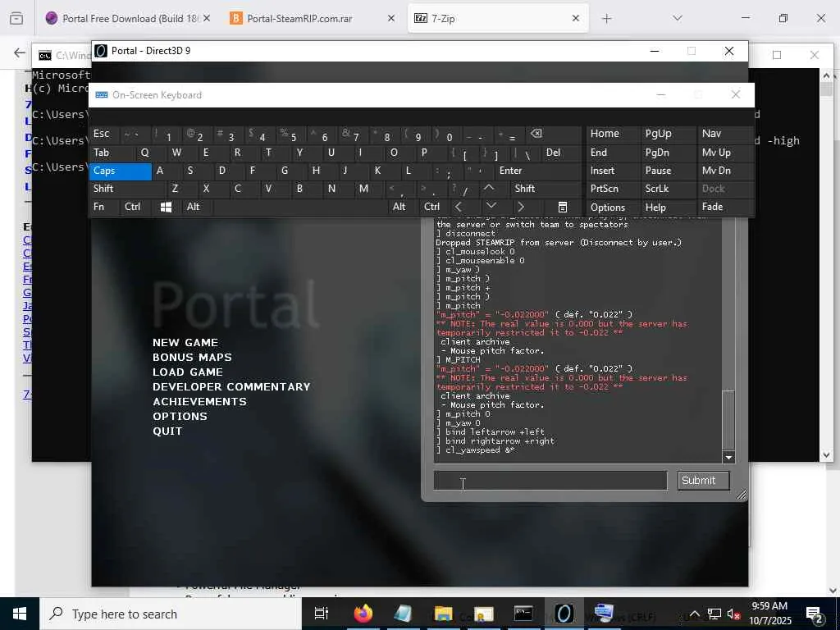The image size is (840, 630).
Task: Click Nav key on On-Screen Keyboard
Action: [x=725, y=134]
